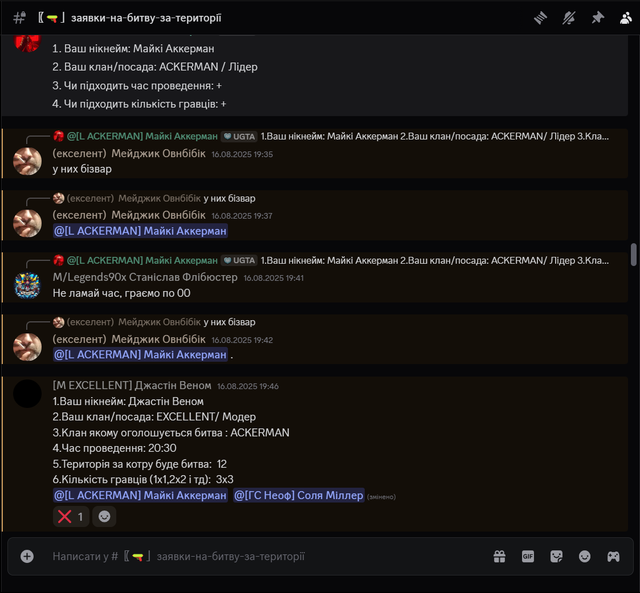Open pinned messages pin icon
The height and width of the screenshot is (593, 640).
pyautogui.click(x=598, y=18)
